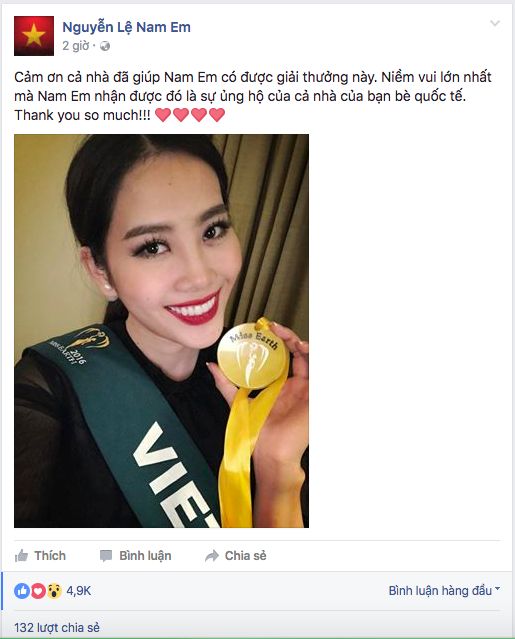Click the '2 giờ' timestamp link
This screenshot has width=515, height=639.
pyautogui.click(x=75, y=46)
